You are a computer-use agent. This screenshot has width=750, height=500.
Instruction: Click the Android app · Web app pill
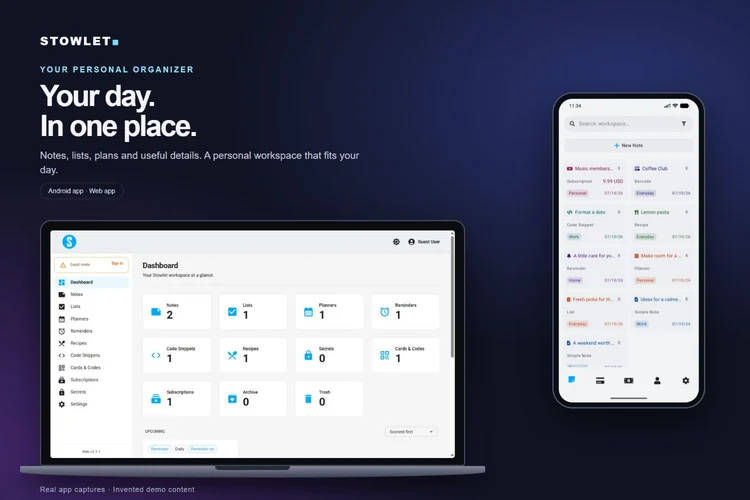click(81, 191)
